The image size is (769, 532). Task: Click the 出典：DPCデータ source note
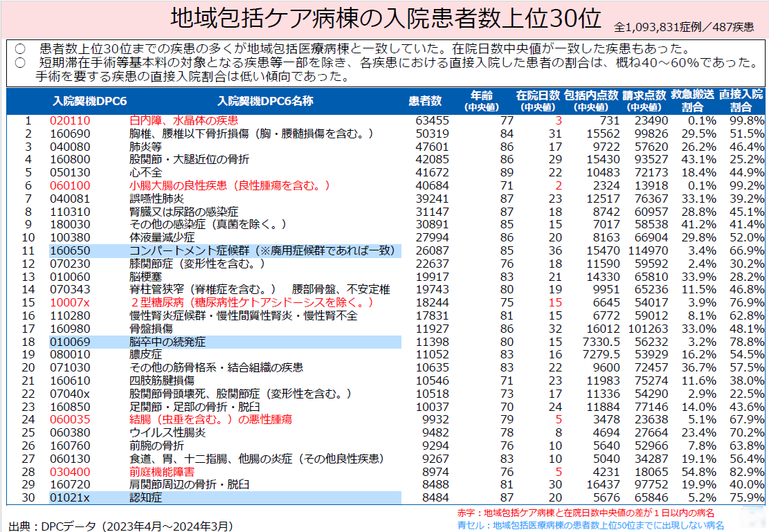[120, 525]
